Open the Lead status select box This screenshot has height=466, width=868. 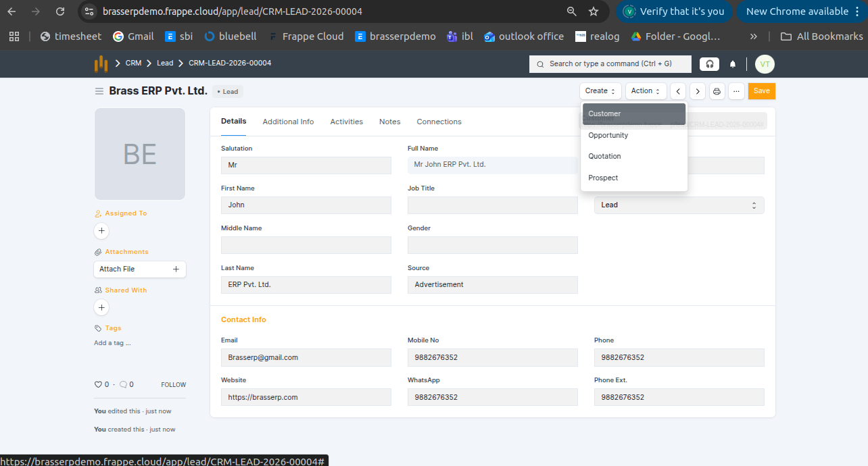pyautogui.click(x=679, y=205)
